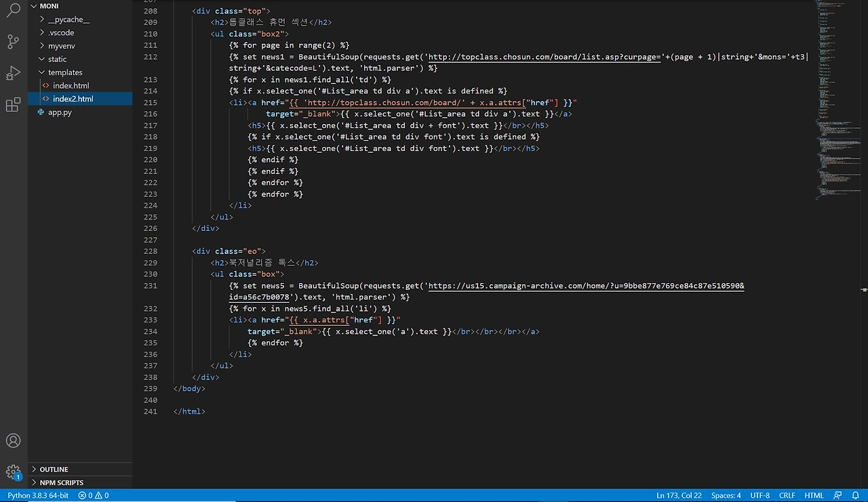This screenshot has width=868, height=502.
Task: Click the feedback icon in status bar
Action: point(837,495)
